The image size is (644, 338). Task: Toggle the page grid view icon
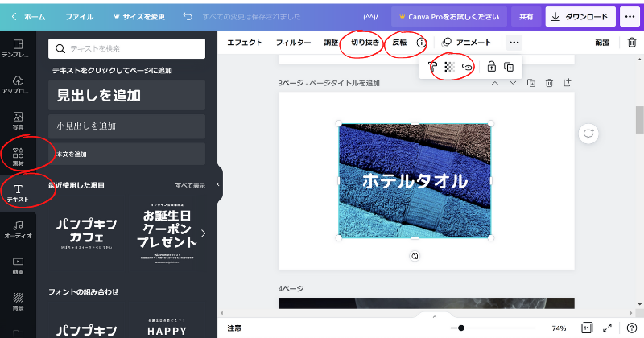(x=586, y=328)
